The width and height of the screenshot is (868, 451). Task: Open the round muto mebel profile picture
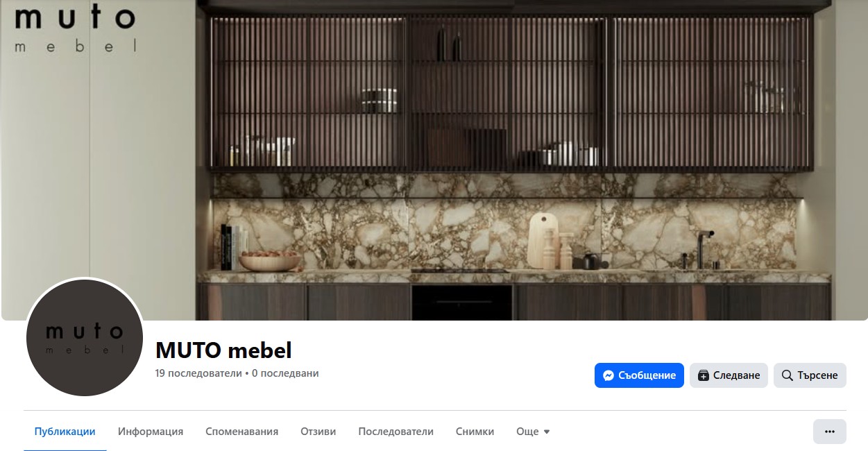click(85, 337)
